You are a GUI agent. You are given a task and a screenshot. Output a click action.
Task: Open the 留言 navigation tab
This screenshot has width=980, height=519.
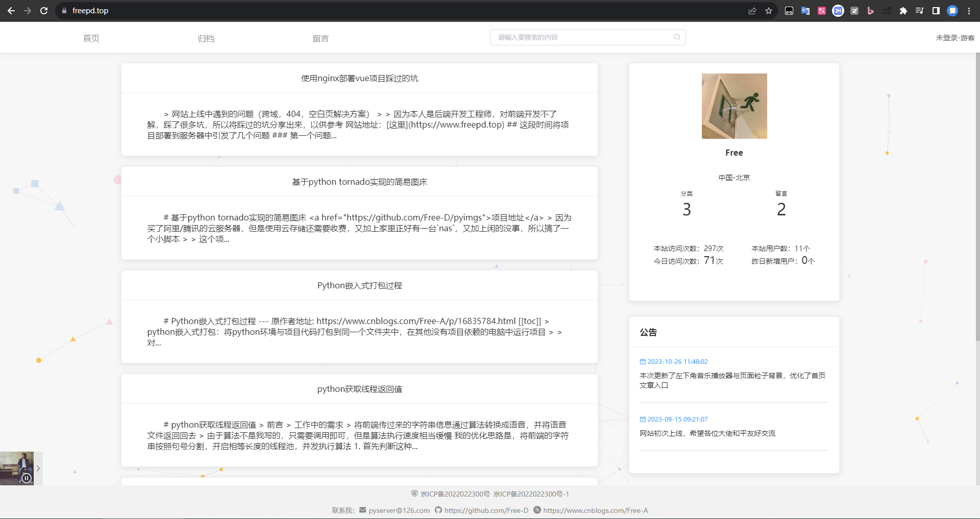click(x=321, y=38)
